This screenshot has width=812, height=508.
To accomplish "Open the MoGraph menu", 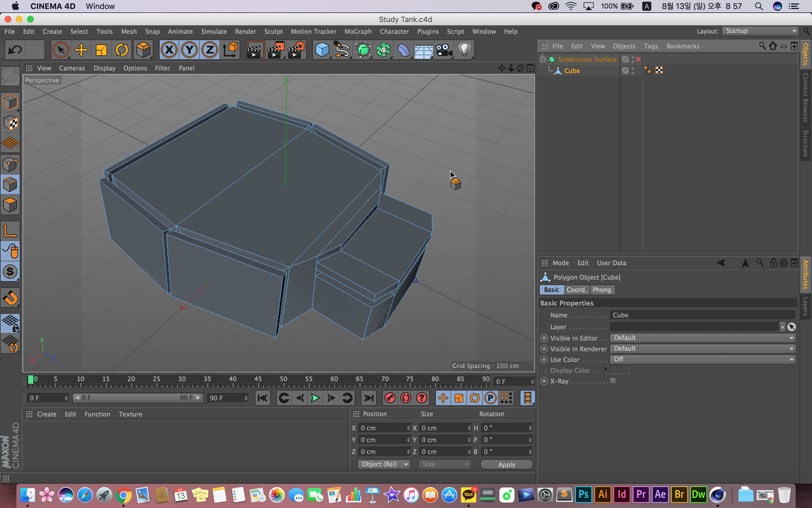I will click(x=358, y=31).
